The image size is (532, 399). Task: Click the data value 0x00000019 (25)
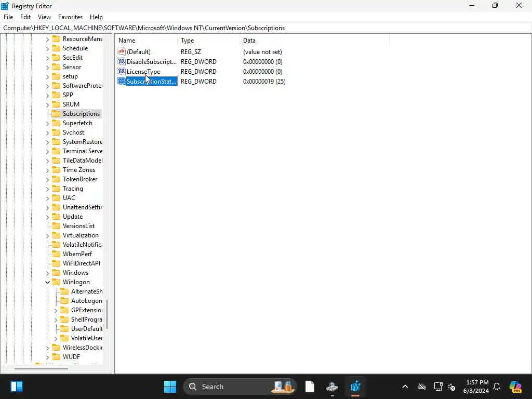point(264,82)
